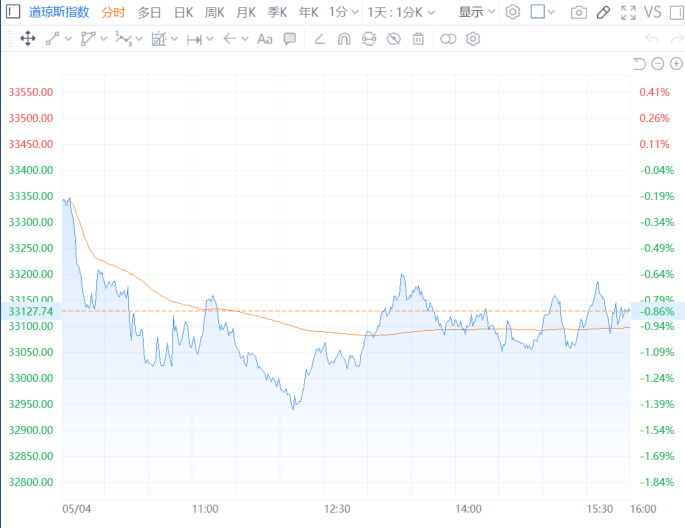The height and width of the screenshot is (528, 685).
Task: Select the crosshair move tool
Action: point(27,39)
